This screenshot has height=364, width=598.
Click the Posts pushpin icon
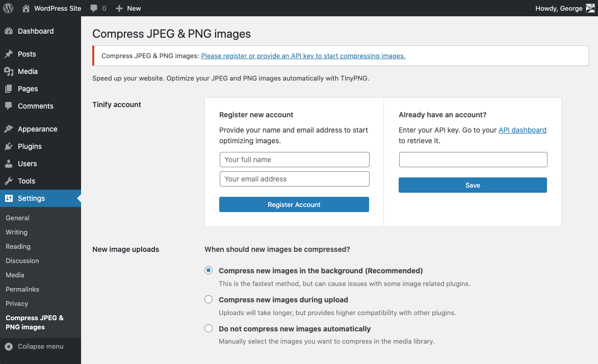(x=9, y=54)
